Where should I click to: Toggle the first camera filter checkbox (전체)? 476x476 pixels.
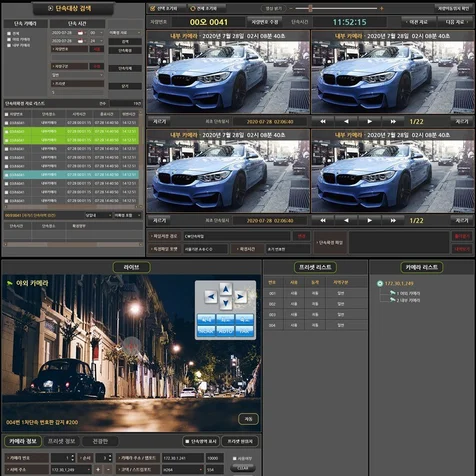(x=9, y=33)
